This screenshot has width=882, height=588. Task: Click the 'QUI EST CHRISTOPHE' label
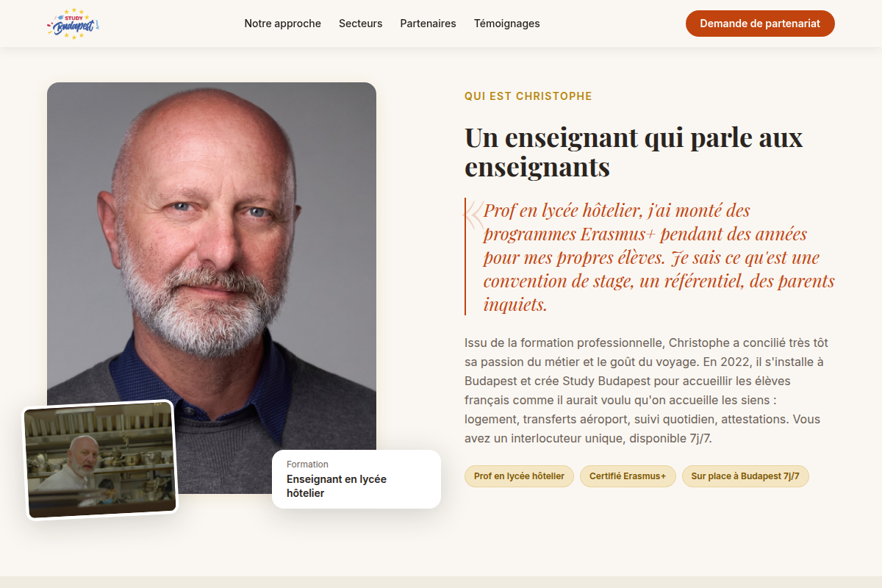pos(528,96)
